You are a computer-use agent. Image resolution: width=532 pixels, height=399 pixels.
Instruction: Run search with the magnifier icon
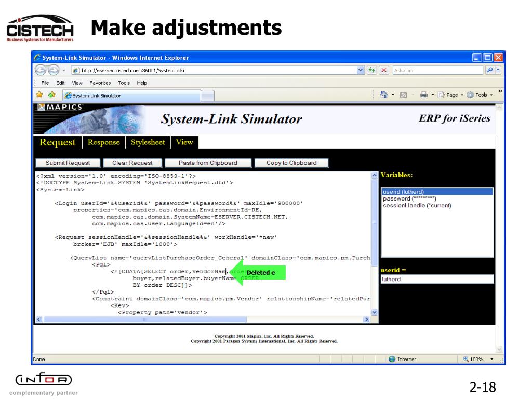click(490, 70)
